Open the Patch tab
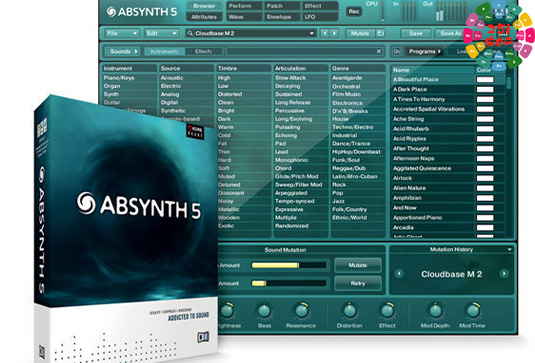This screenshot has height=363, width=535. coord(283,6)
